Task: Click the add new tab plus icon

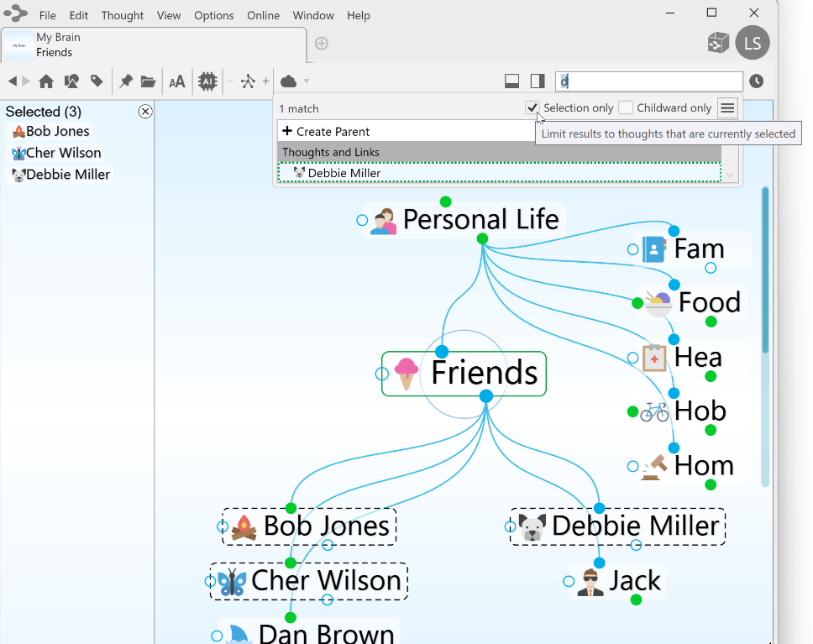Action: coord(321,44)
